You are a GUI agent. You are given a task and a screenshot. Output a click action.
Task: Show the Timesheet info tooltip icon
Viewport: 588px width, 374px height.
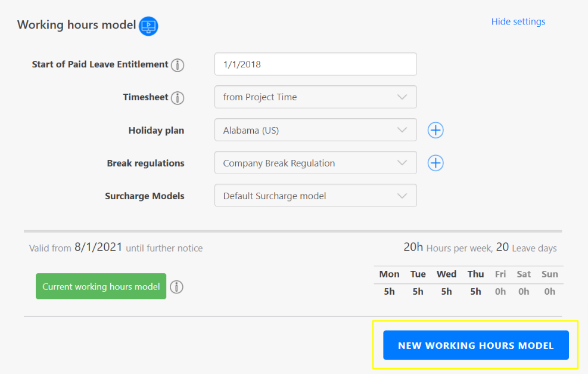[178, 98]
